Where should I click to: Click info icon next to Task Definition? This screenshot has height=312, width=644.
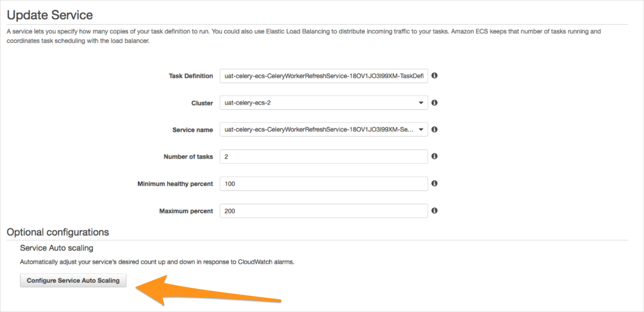click(434, 75)
